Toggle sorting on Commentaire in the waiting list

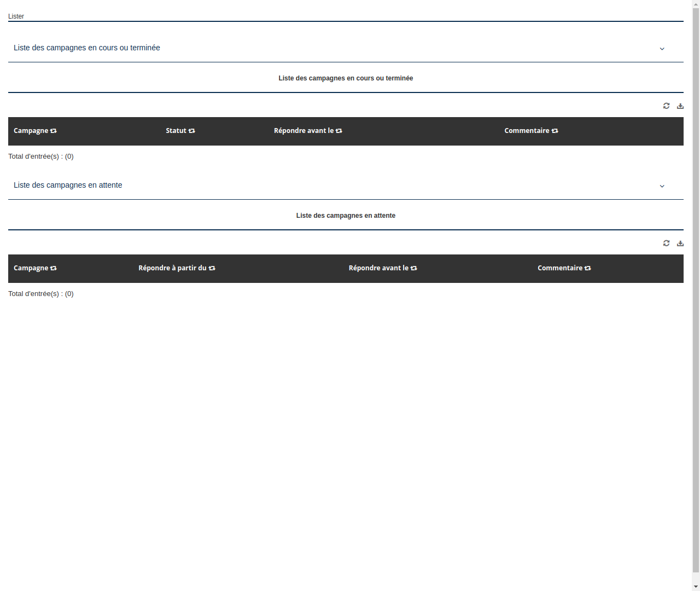(x=587, y=268)
